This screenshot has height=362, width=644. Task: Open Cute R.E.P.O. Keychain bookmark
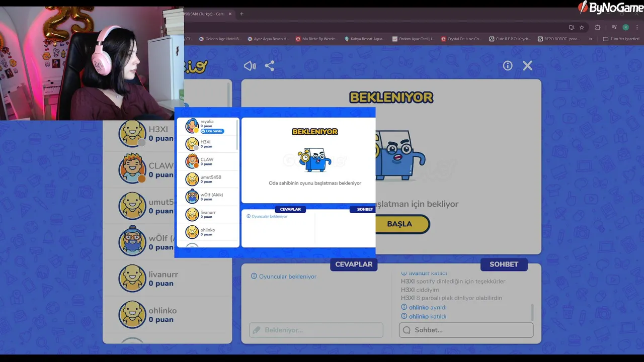point(510,39)
